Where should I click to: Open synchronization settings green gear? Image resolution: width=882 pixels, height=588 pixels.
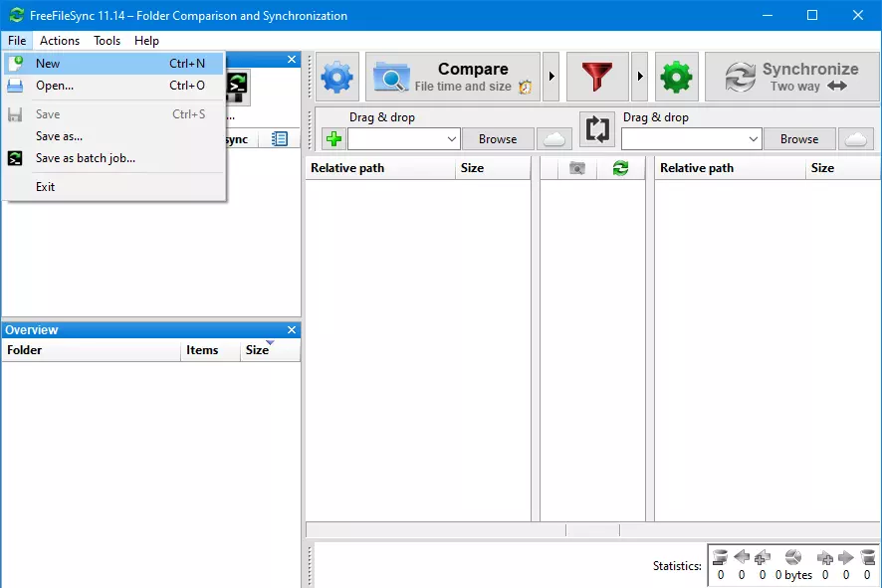pyautogui.click(x=677, y=77)
